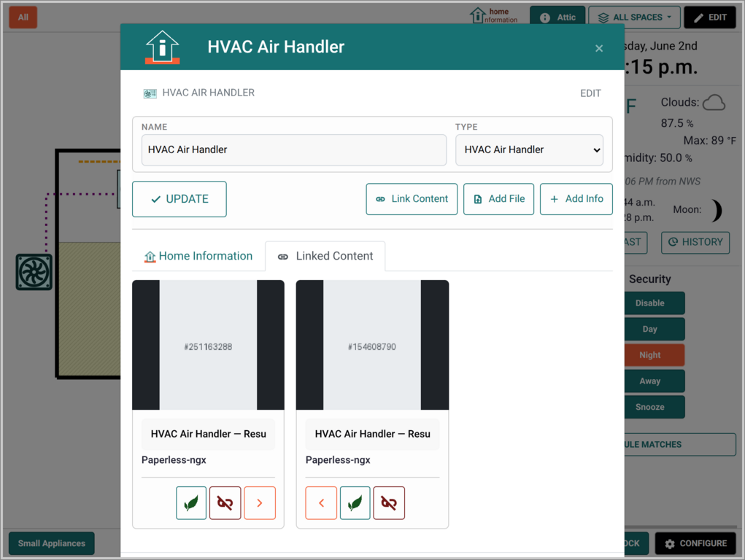Screen dimensions: 745x560
Task: Switch to the Linked Content tab
Action: [x=325, y=257]
